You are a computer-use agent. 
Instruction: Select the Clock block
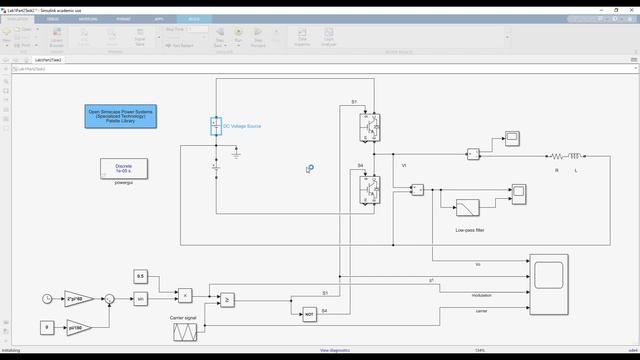pos(47,299)
